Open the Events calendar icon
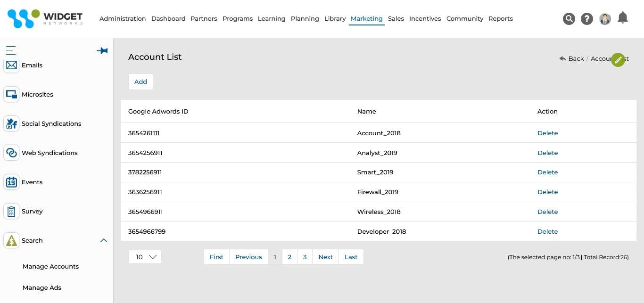644x303 pixels. click(x=11, y=182)
